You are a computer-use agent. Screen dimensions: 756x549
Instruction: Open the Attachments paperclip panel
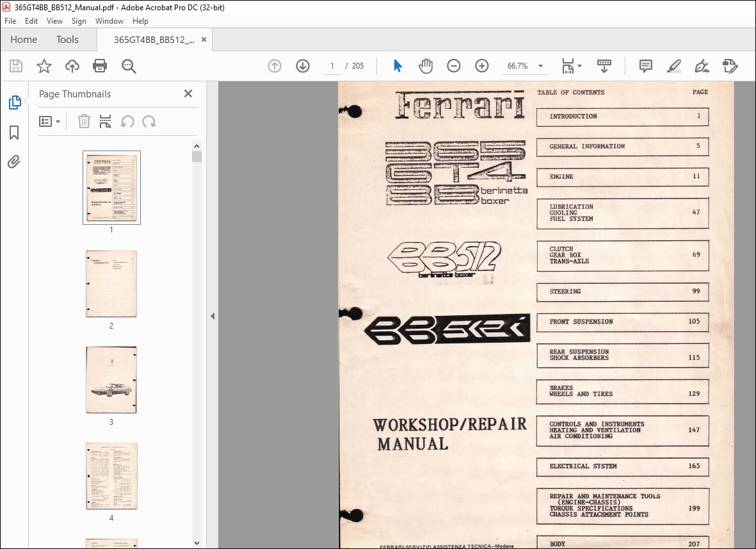pyautogui.click(x=14, y=161)
